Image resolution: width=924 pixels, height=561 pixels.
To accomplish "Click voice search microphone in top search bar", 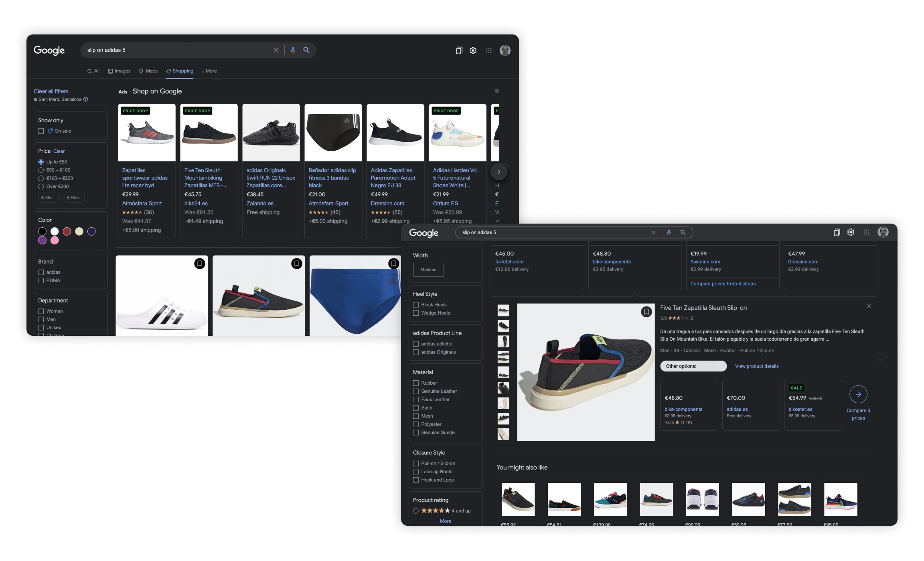I will (x=293, y=50).
